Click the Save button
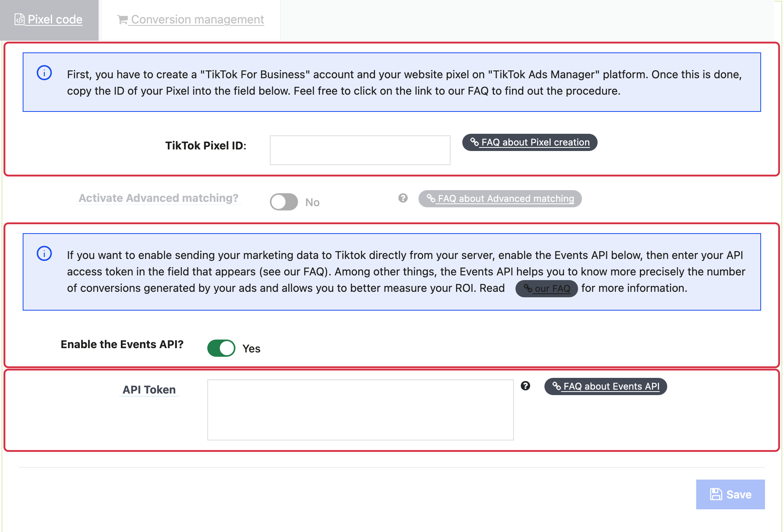 [x=731, y=494]
